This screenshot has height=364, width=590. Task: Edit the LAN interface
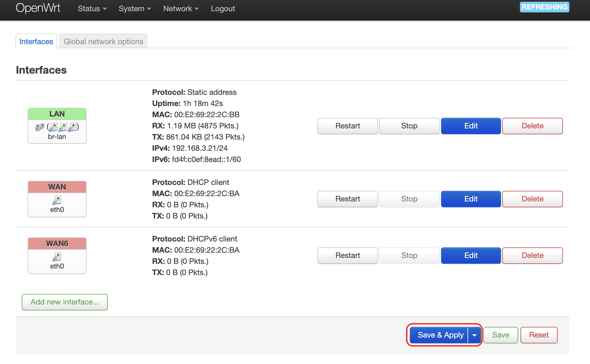click(x=470, y=126)
